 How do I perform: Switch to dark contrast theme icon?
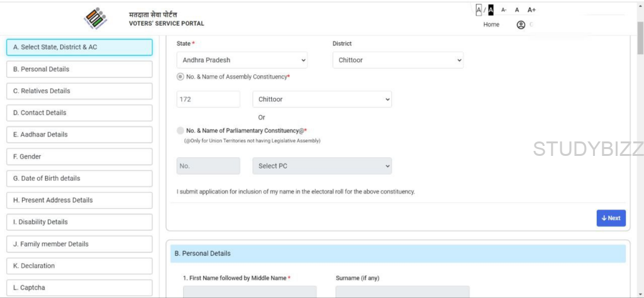491,10
